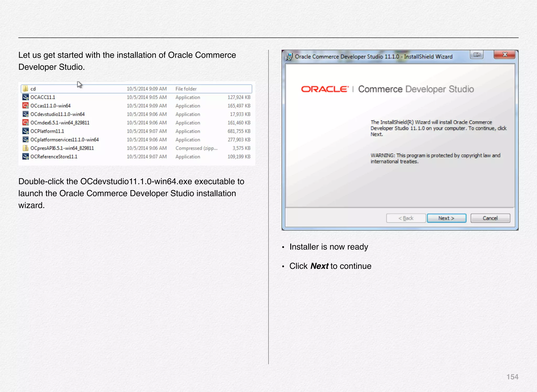Select the file name OCmdex6.5.1-win64_829811
The image size is (537, 392).
point(60,123)
